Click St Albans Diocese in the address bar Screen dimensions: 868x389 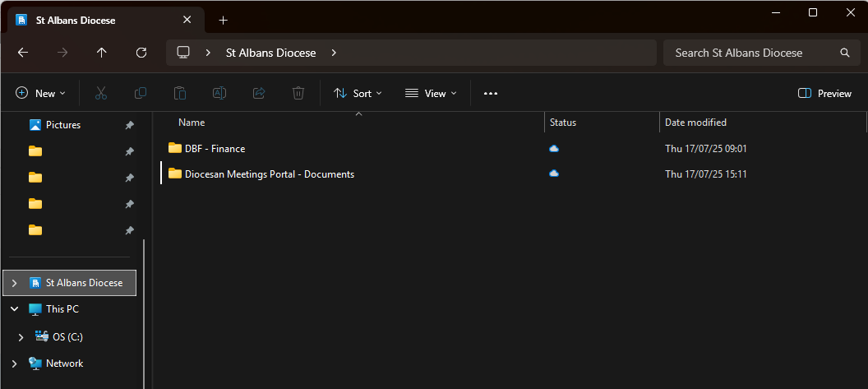pos(270,53)
